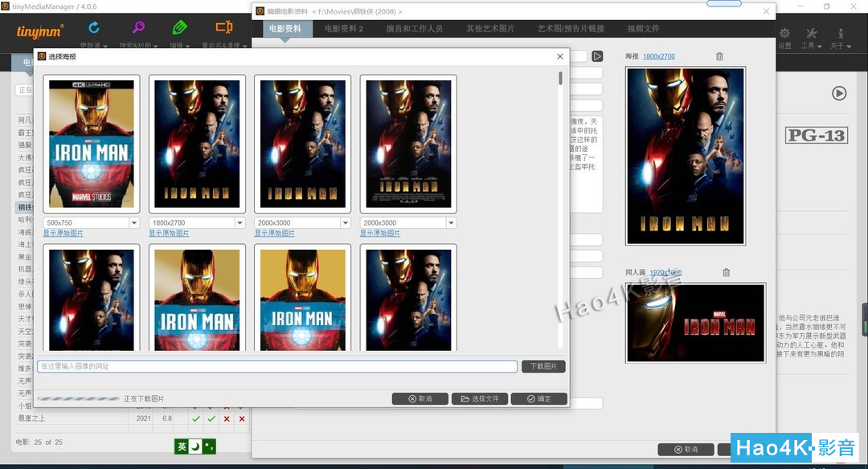Screen dimensions: 868x469
Task: Switch to the 艺术图/预告片链接 tab
Action: [571, 28]
